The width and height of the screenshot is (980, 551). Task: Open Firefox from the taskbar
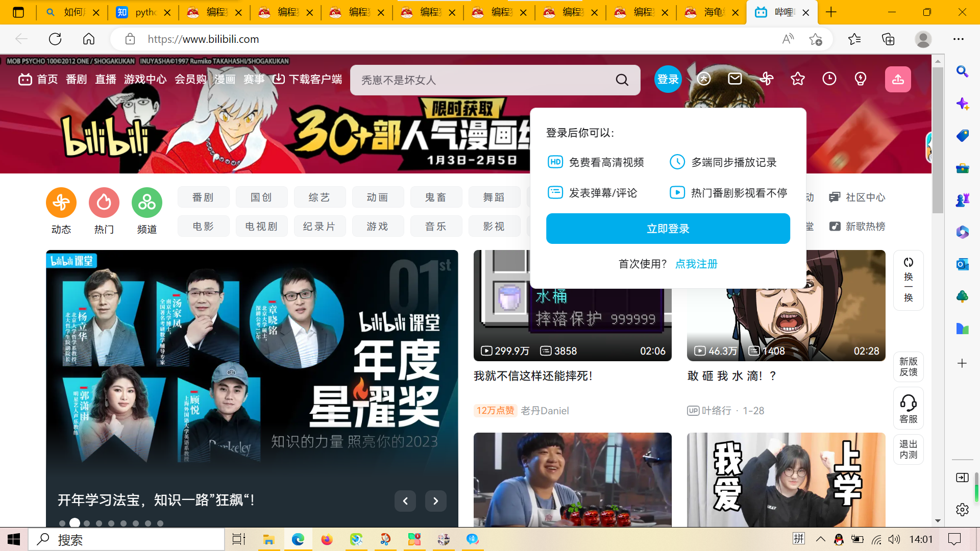click(327, 539)
